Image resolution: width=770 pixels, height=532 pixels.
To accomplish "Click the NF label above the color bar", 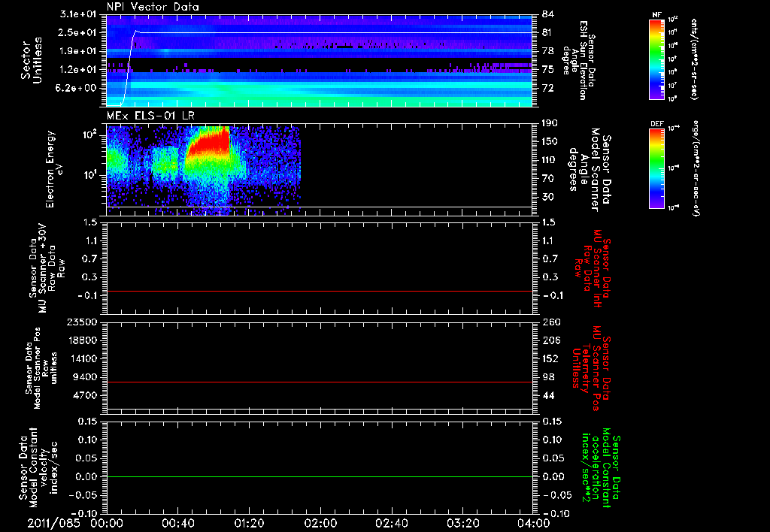I will point(657,15).
